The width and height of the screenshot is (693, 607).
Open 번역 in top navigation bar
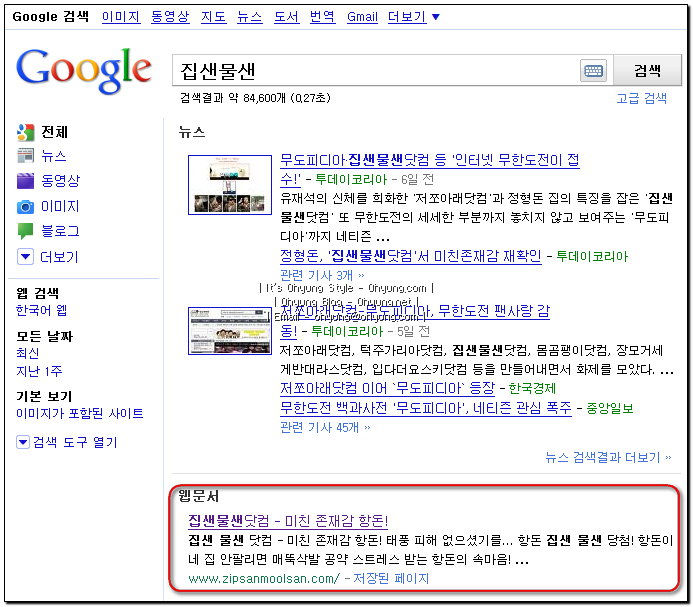[x=323, y=16]
